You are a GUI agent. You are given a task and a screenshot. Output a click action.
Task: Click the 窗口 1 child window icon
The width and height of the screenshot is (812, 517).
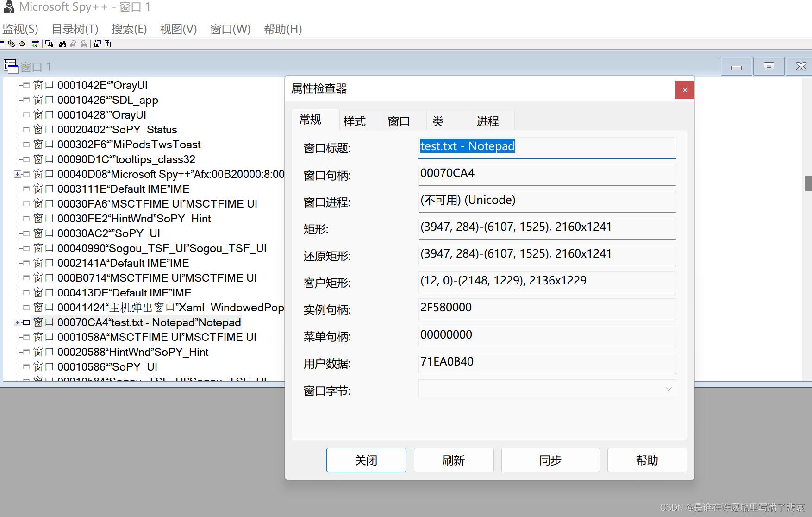click(11, 66)
